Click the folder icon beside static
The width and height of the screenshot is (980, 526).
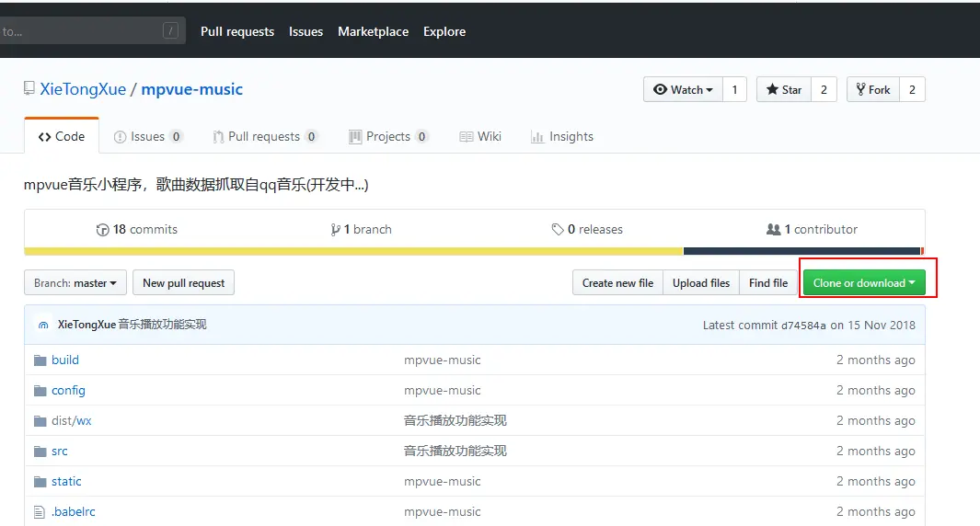click(x=40, y=482)
